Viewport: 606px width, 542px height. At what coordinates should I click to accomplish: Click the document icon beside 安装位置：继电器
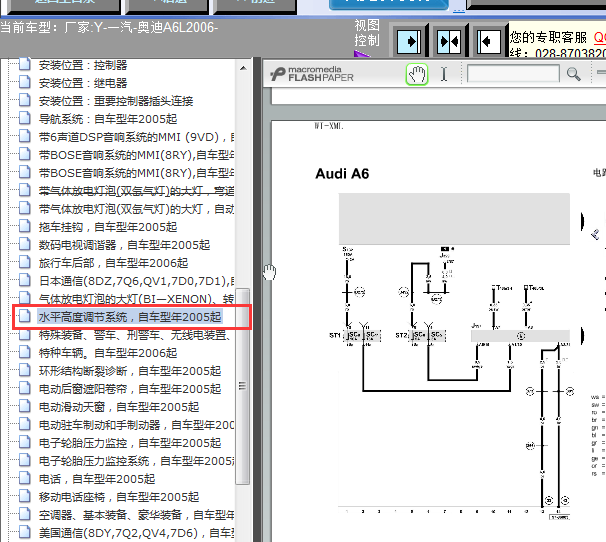25,82
